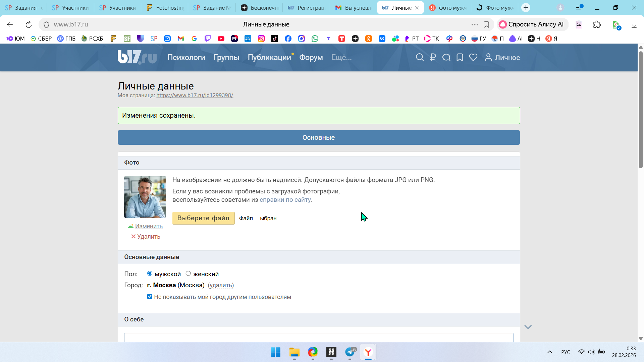
Task: Click the chevron arrow beside the page content
Action: (x=528, y=327)
